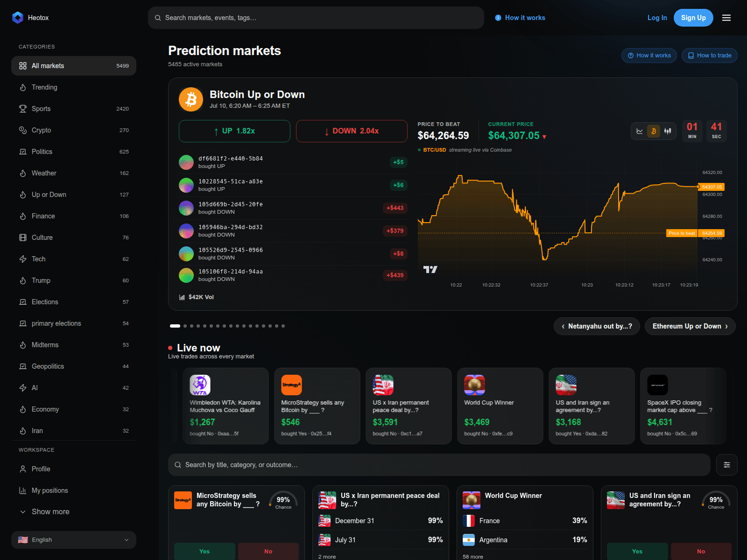Click the TradingView logo on chart

tap(430, 269)
